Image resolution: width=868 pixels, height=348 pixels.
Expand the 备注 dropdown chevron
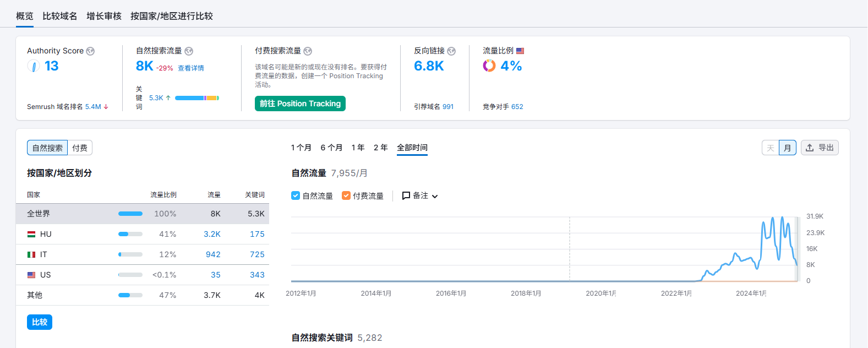click(x=435, y=196)
